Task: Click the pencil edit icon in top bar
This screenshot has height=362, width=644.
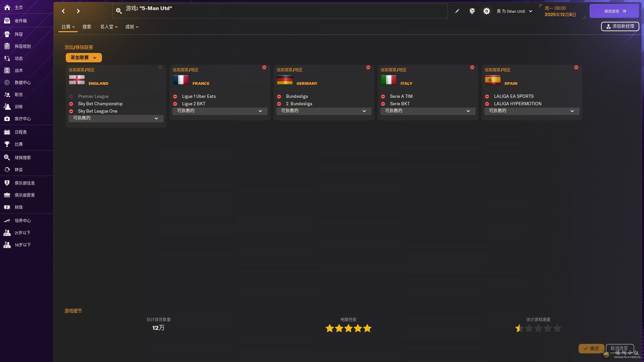Action: coord(457,11)
